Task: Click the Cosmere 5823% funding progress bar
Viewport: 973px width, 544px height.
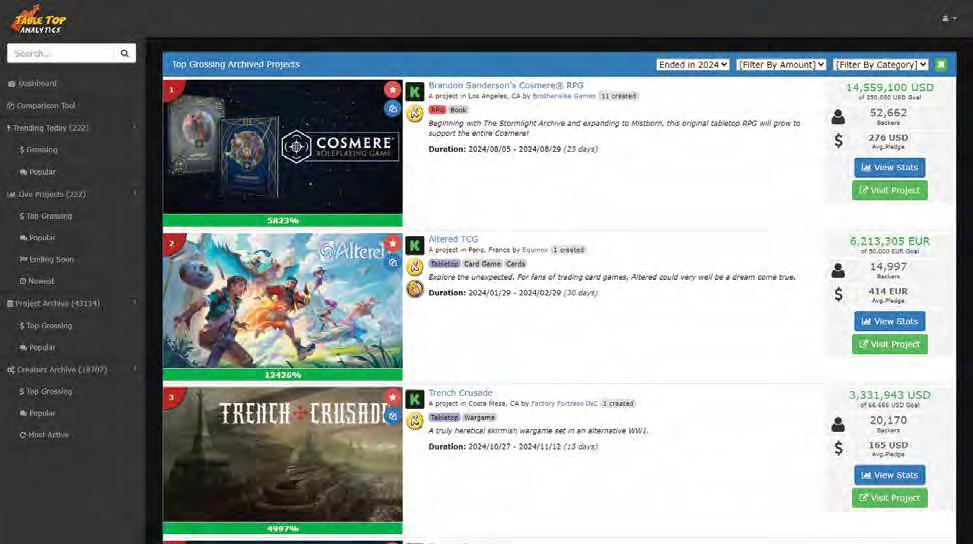Action: 282,221
